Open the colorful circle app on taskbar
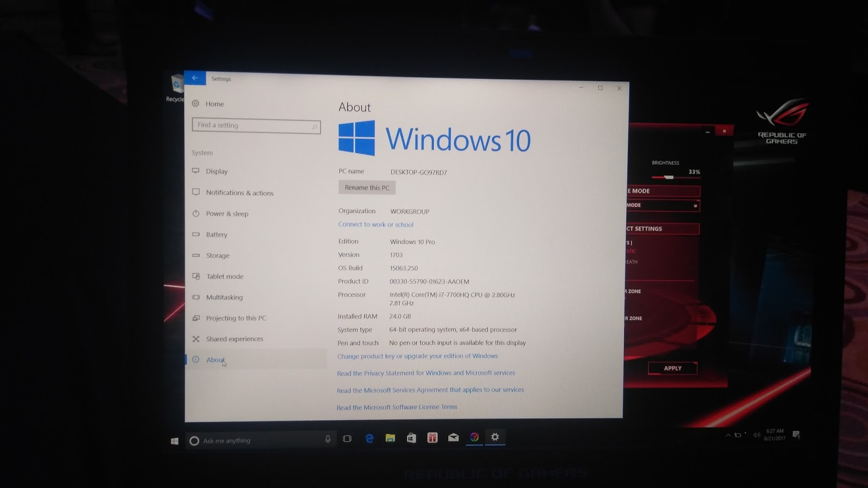The width and height of the screenshot is (868, 488). 474,437
